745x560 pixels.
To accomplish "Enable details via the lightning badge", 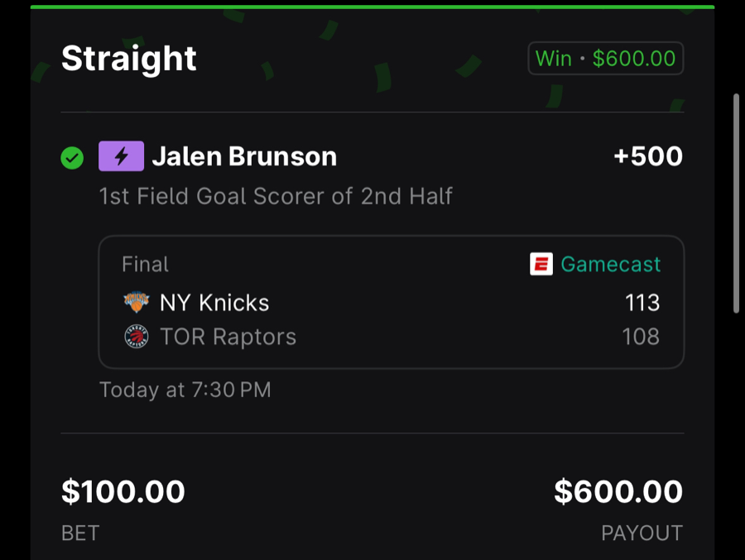I will tap(121, 156).
